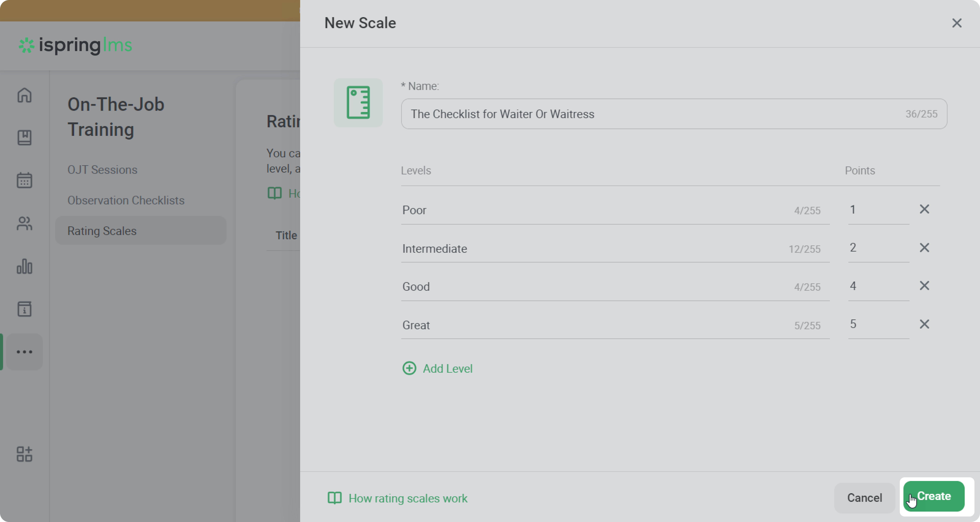Open the Users icon in sidebar
The image size is (980, 522).
[24, 223]
